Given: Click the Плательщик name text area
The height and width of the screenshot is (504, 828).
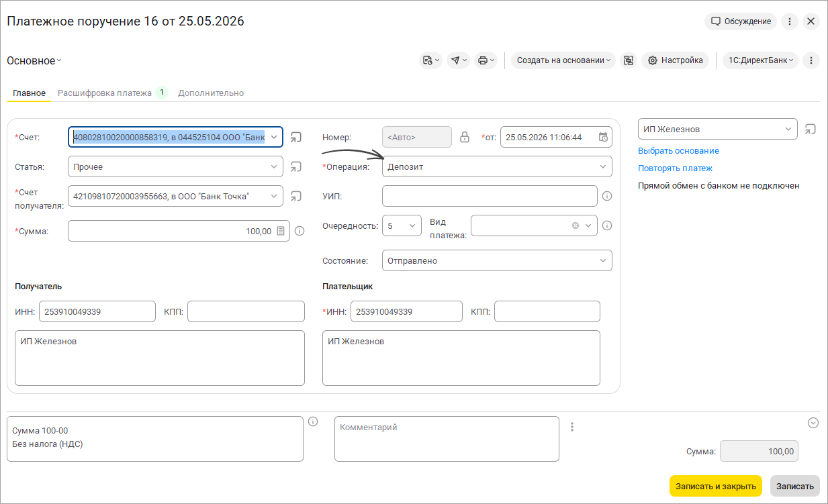Looking at the screenshot, I should click(461, 358).
